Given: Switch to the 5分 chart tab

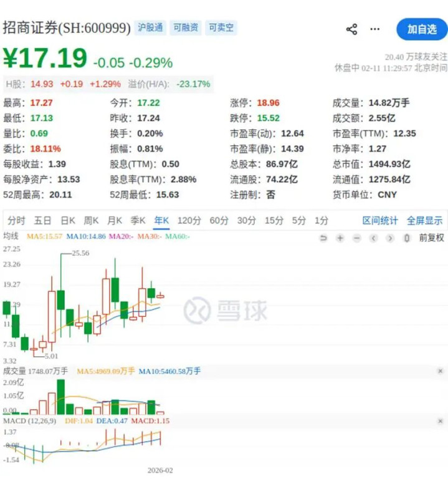Looking at the screenshot, I should (x=298, y=220).
